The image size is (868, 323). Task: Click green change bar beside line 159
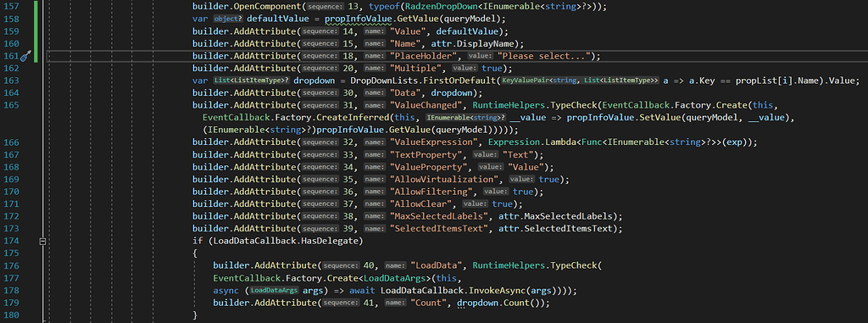[36, 31]
